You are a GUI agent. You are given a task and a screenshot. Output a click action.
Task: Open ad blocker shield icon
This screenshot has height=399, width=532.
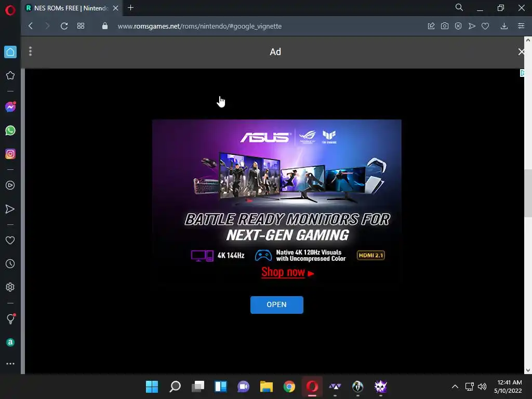[458, 26]
